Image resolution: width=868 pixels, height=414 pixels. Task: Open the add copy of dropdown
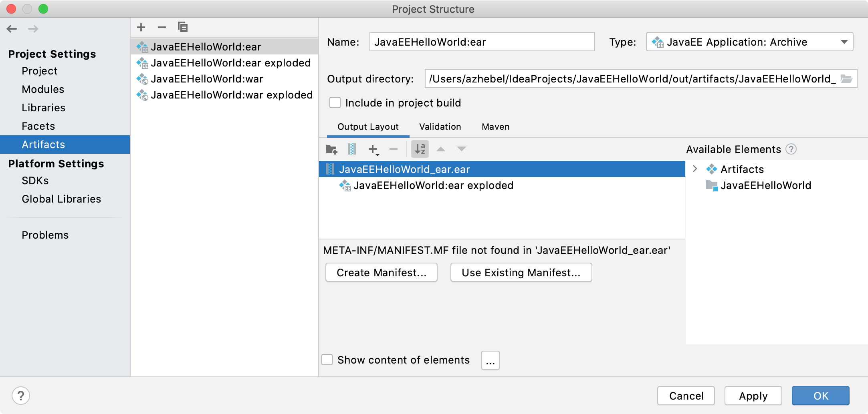click(373, 149)
